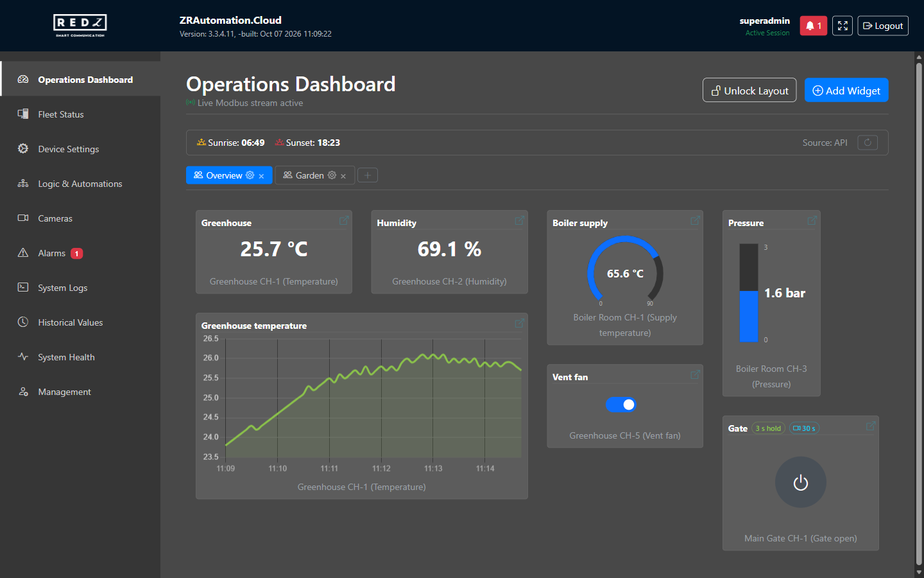Log out of the session
Image resolution: width=924 pixels, height=578 pixels.
click(x=883, y=26)
